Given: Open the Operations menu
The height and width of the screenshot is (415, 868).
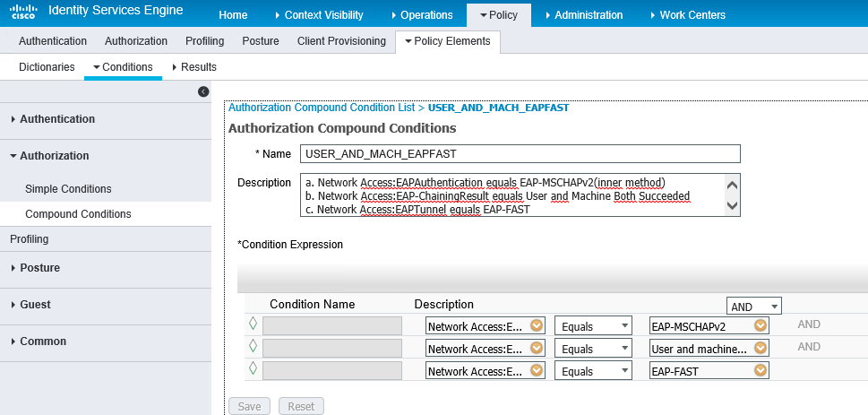Looking at the screenshot, I should click(422, 15).
